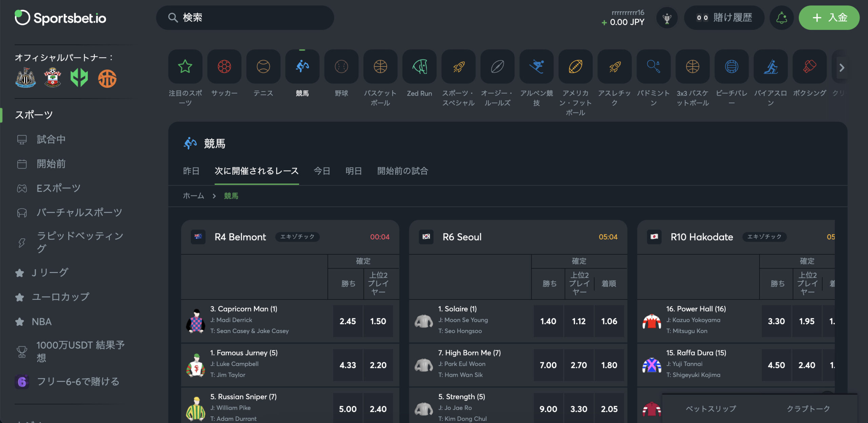Switch to the 明日 tab

[353, 171]
